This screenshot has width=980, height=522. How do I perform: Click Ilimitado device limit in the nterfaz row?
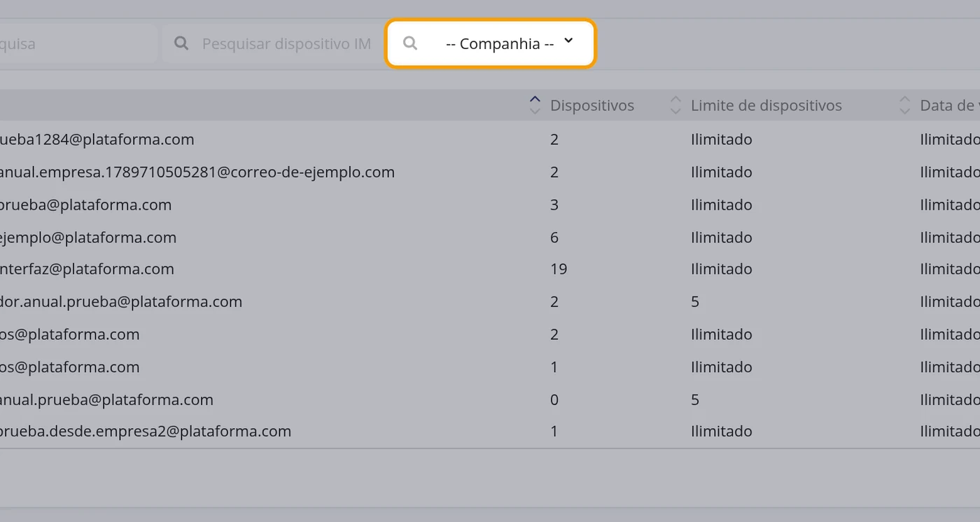pyautogui.click(x=722, y=269)
